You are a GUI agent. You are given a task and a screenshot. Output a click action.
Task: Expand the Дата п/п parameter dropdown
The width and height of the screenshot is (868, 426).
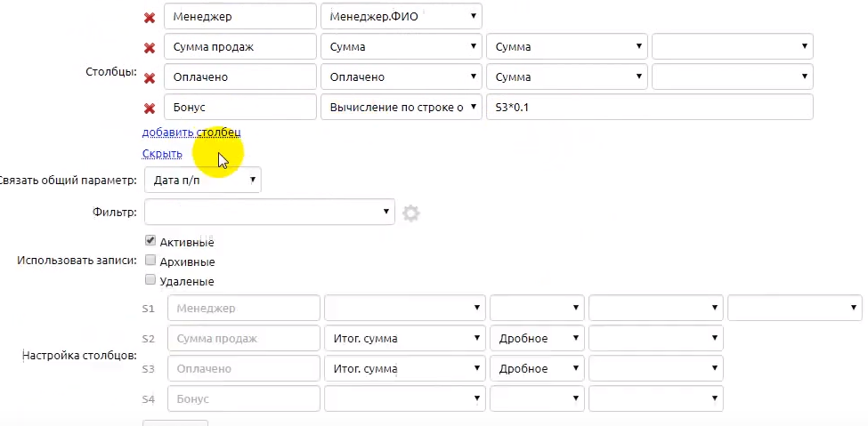click(202, 181)
